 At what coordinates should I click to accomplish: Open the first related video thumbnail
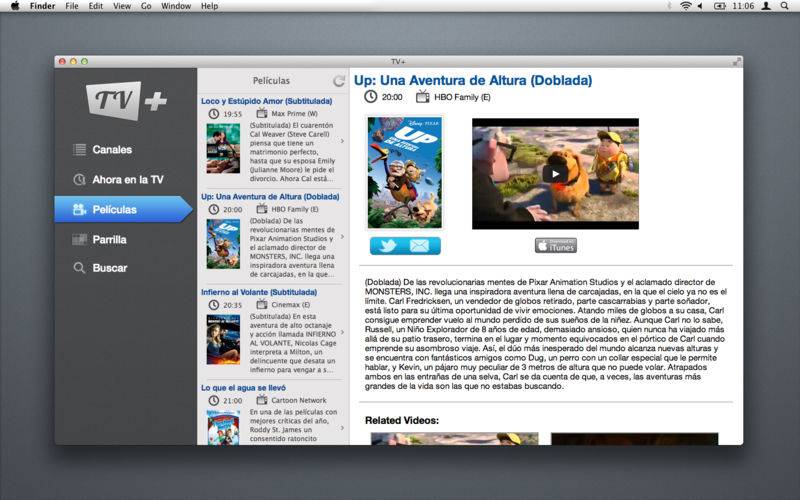[454, 439]
